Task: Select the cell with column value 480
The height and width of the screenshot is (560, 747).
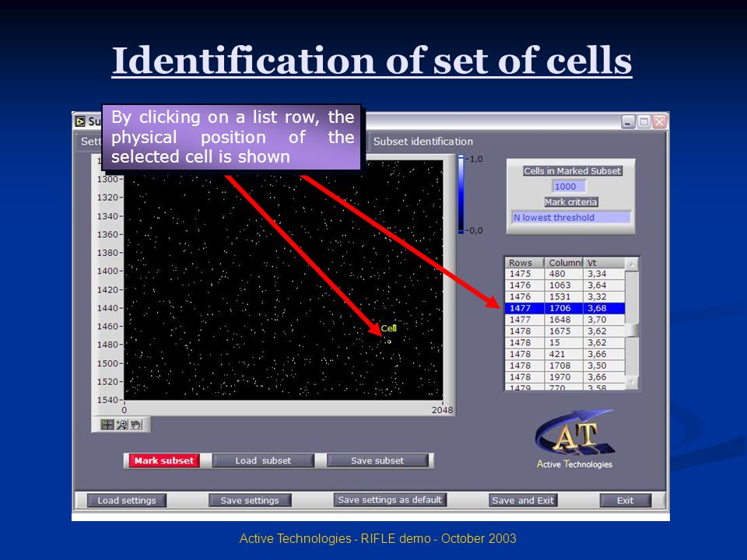Action: (x=564, y=274)
